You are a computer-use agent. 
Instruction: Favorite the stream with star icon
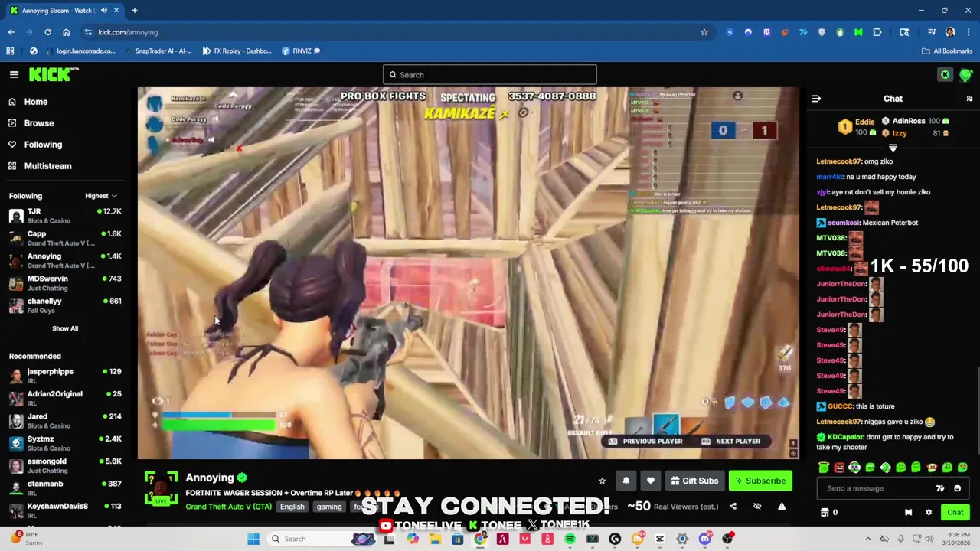[x=602, y=481]
